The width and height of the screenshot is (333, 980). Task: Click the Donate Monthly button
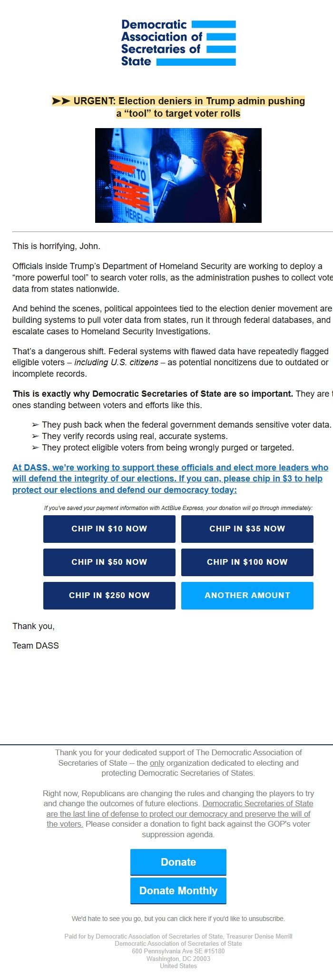[178, 890]
